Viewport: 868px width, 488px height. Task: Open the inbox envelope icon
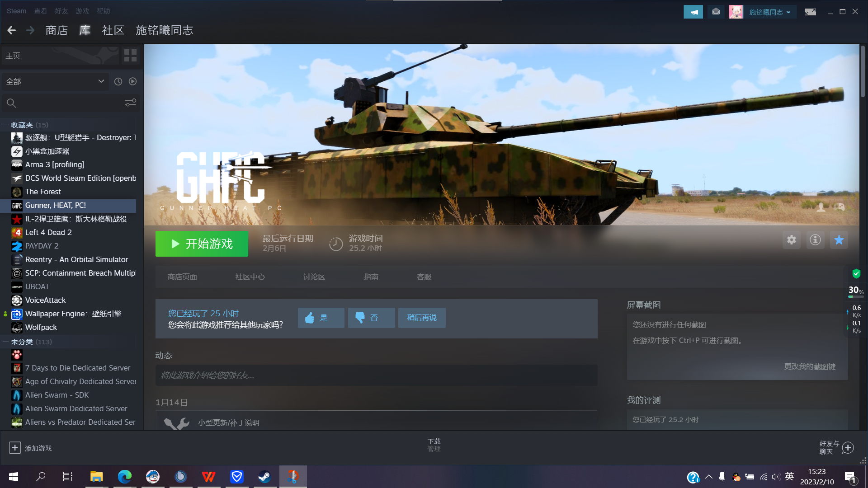[x=716, y=12]
